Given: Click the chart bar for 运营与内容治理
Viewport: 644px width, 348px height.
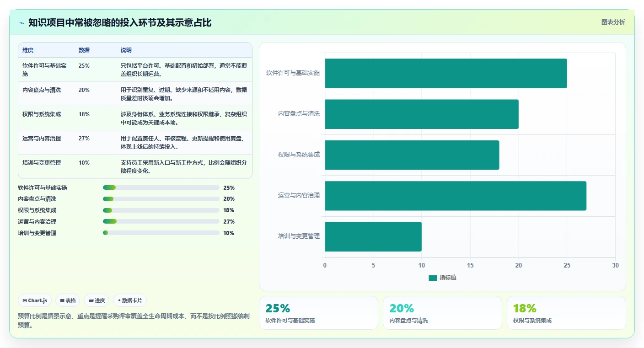Looking at the screenshot, I should click(x=456, y=196).
